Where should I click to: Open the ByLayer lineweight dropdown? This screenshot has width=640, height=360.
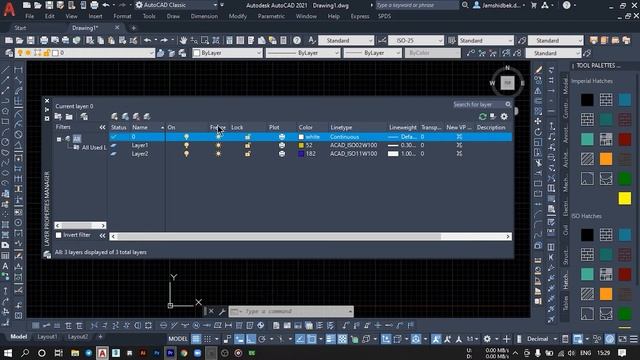[x=372, y=53]
